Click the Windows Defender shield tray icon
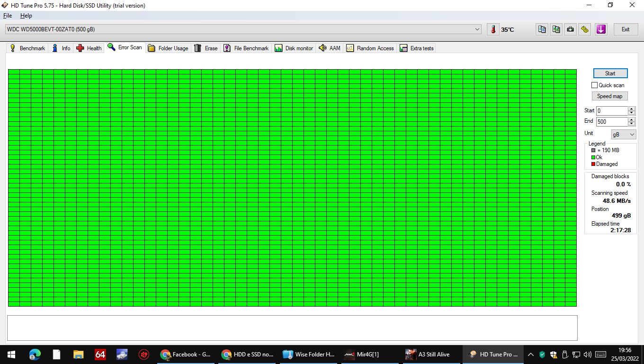Image resolution: width=644 pixels, height=364 pixels. point(554,354)
